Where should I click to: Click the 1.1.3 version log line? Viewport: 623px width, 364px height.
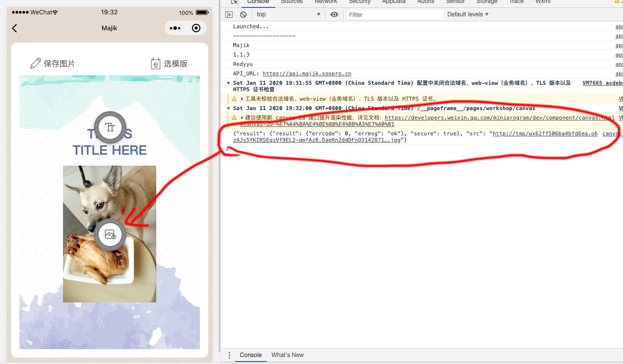tap(241, 55)
